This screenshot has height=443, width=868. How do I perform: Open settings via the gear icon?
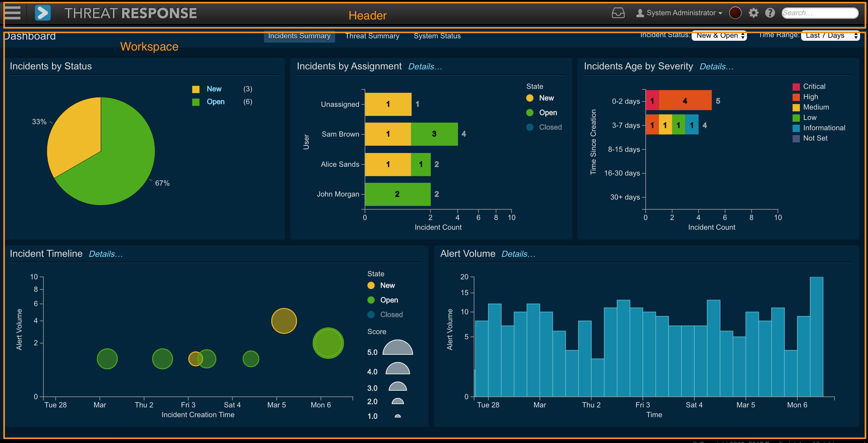click(753, 13)
